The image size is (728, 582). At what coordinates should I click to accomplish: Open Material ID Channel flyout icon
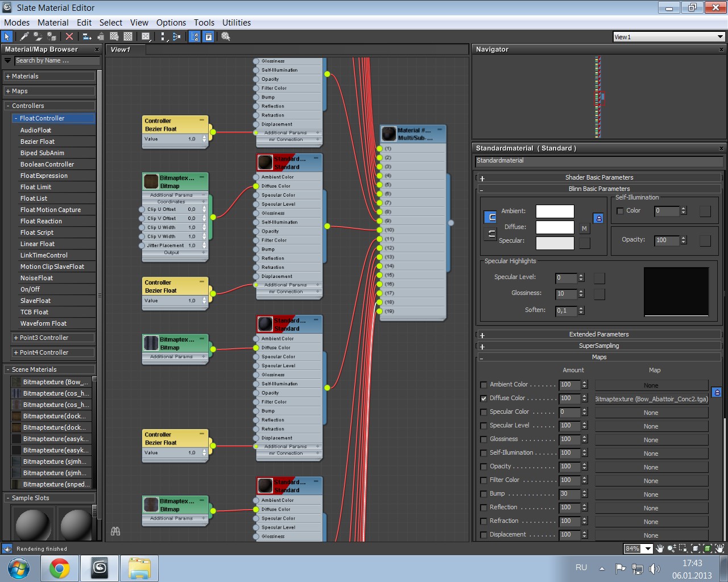point(146,36)
